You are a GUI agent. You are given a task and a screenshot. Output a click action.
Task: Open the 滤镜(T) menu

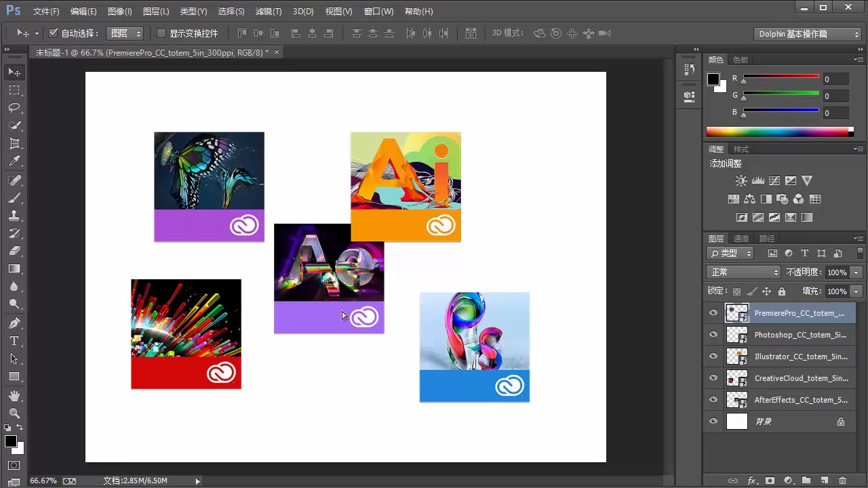(x=269, y=12)
